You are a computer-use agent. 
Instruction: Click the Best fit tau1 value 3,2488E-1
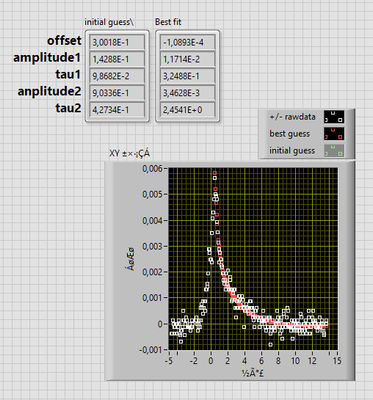[188, 76]
